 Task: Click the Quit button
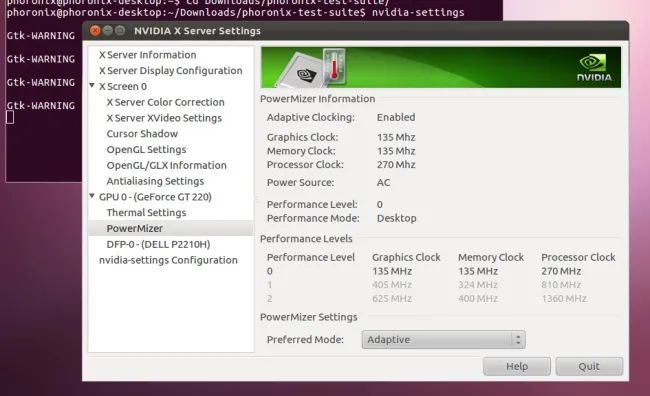click(589, 367)
